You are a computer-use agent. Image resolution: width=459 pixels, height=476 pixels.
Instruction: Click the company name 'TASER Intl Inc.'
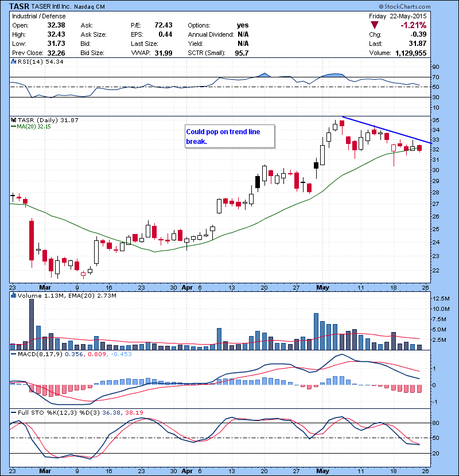(52, 6)
